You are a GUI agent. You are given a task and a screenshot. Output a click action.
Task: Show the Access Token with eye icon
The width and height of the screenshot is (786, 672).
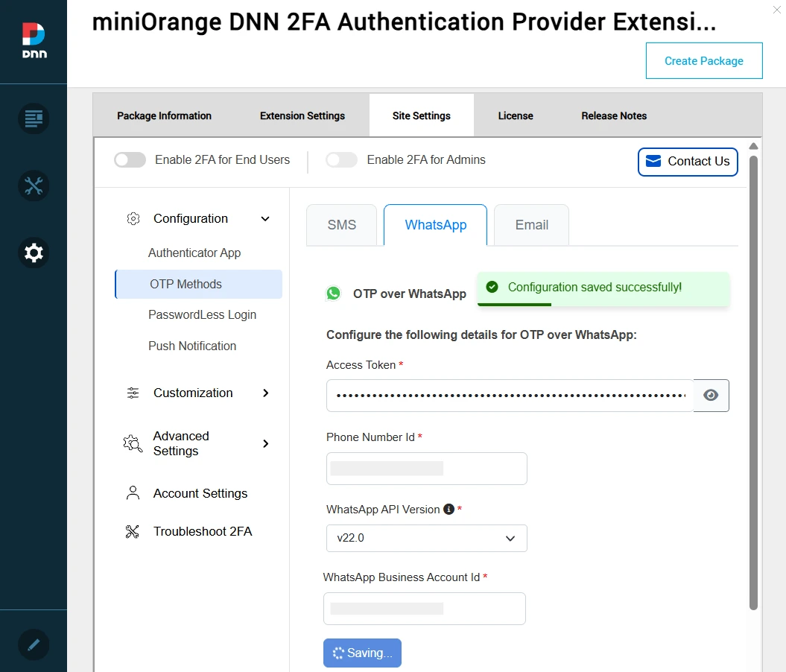(x=711, y=396)
